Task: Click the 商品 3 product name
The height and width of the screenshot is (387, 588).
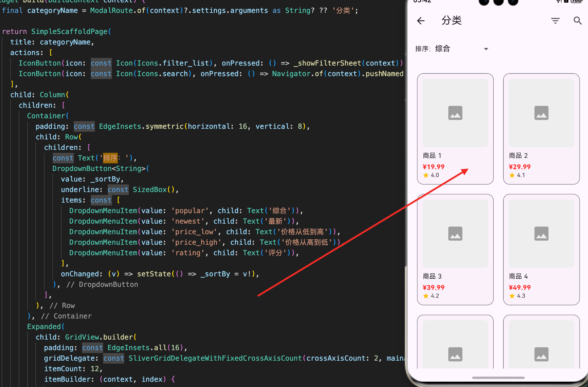Action: click(432, 276)
